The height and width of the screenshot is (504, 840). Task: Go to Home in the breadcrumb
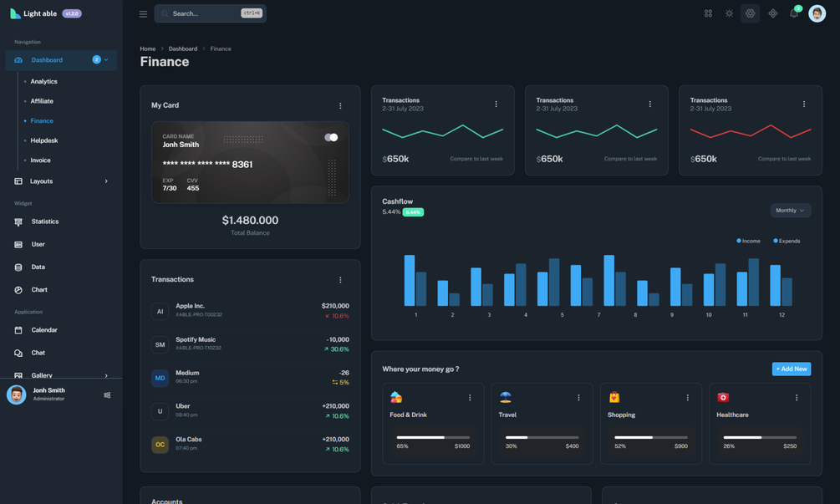point(148,48)
